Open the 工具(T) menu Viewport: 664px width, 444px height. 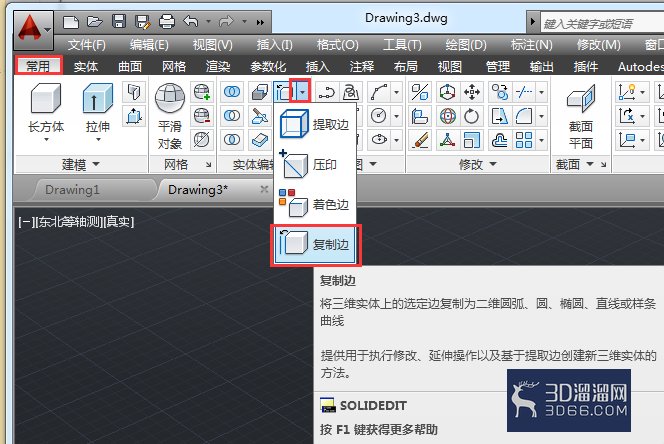(402, 44)
